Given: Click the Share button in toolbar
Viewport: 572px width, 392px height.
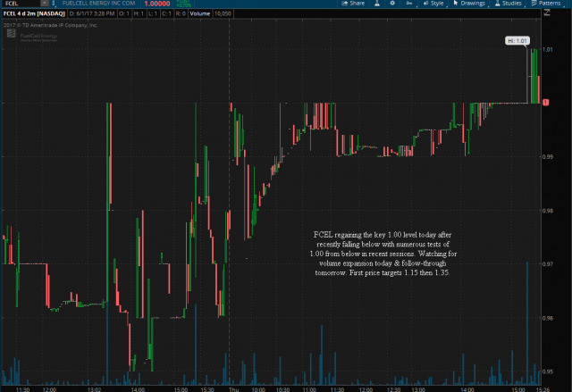Looking at the screenshot, I should click(x=352, y=4).
